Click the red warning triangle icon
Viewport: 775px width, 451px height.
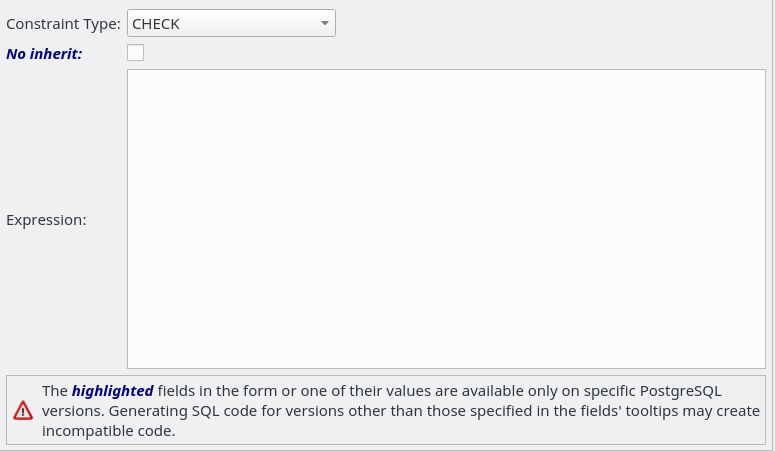pyautogui.click(x=23, y=411)
